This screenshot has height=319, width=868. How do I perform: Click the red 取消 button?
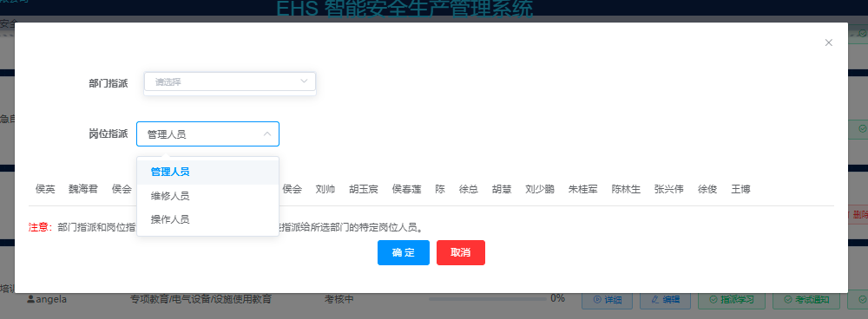pyautogui.click(x=461, y=252)
